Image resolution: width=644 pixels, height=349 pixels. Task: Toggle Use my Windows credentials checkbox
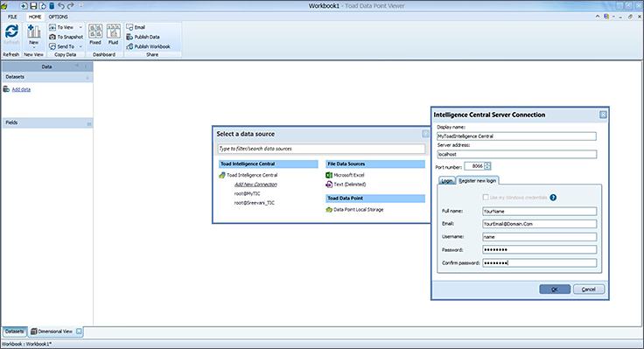[x=486, y=198]
